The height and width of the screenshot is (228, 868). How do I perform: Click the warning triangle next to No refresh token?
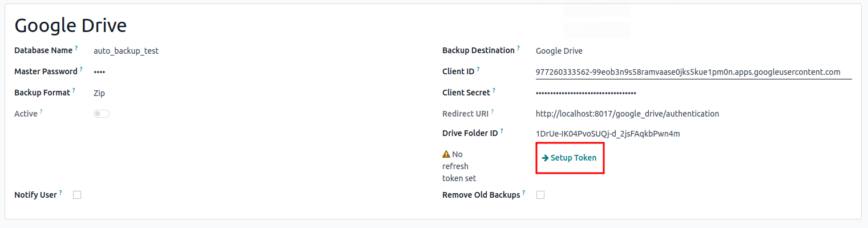(x=446, y=154)
